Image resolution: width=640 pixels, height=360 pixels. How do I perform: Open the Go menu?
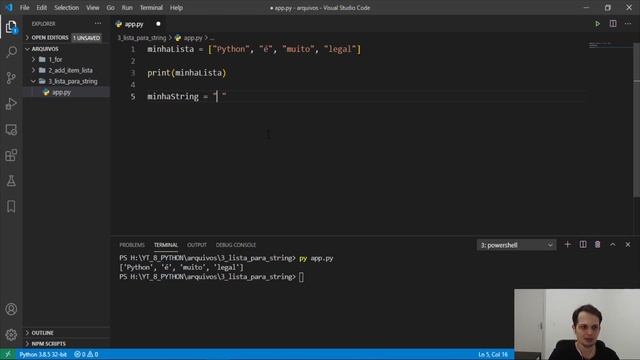coord(111,8)
